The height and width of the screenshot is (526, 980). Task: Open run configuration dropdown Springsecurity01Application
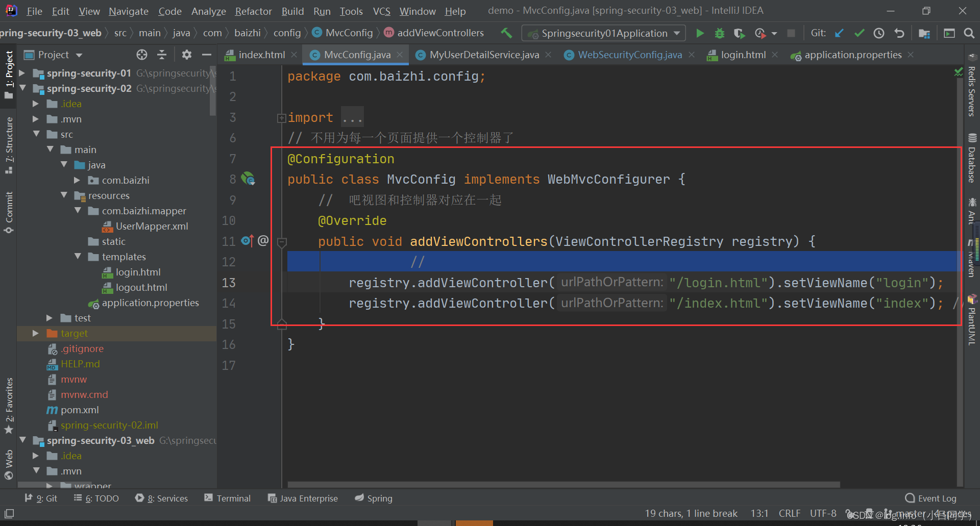pos(603,33)
